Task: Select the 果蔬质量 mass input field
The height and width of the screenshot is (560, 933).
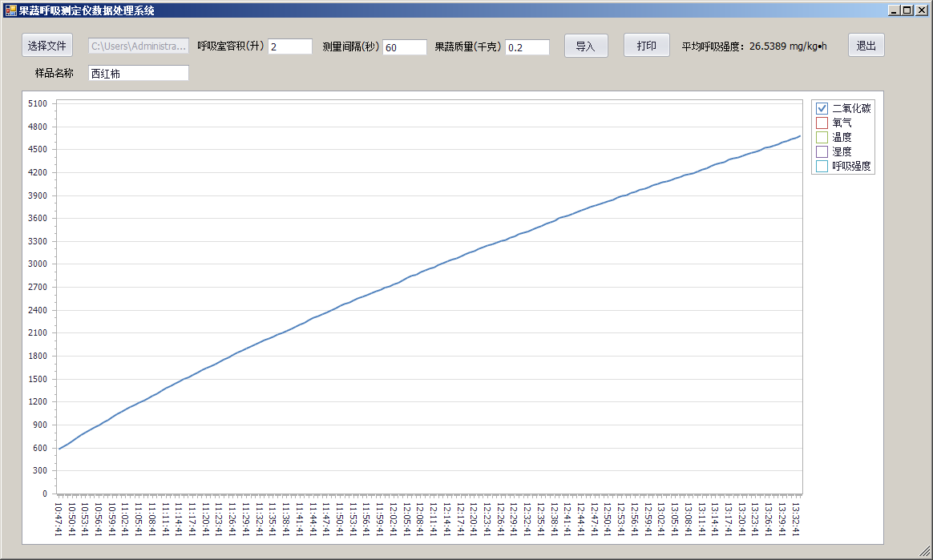Action: pos(527,47)
